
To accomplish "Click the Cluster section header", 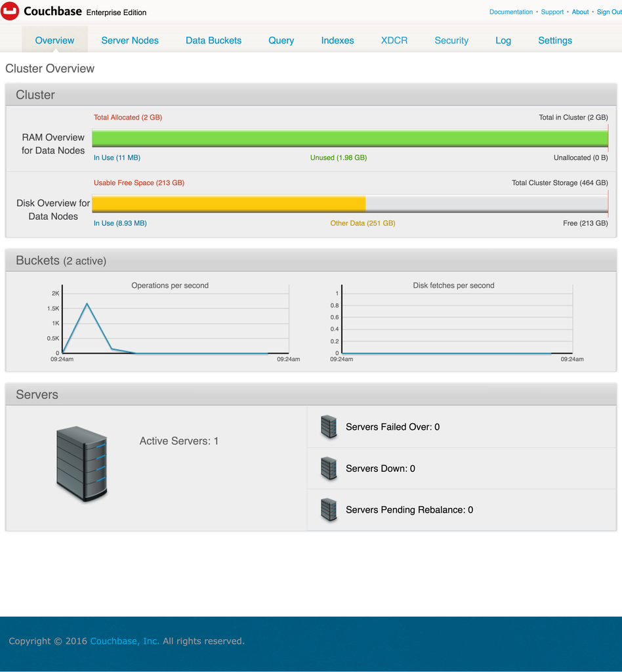I will pyautogui.click(x=311, y=94).
